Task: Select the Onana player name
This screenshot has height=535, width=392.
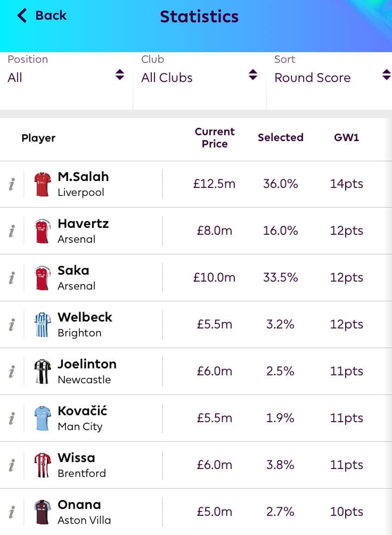Action: [79, 505]
